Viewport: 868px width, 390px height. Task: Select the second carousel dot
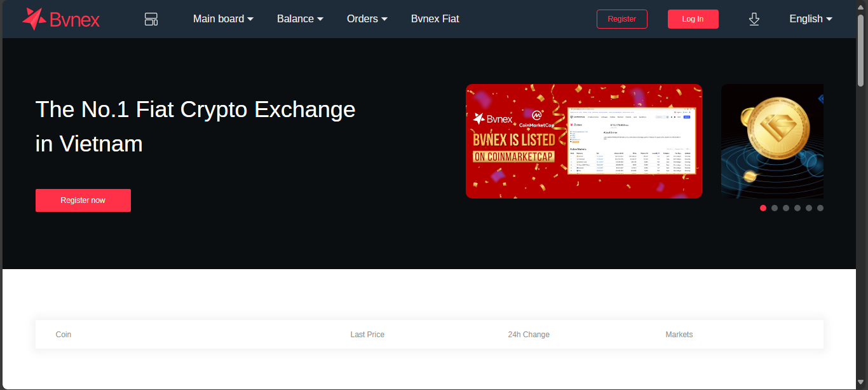coord(775,208)
